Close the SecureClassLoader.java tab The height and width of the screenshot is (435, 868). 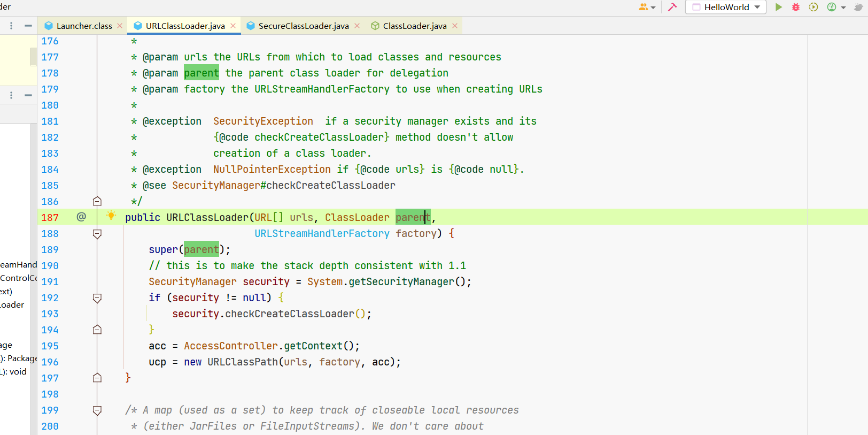pyautogui.click(x=357, y=26)
